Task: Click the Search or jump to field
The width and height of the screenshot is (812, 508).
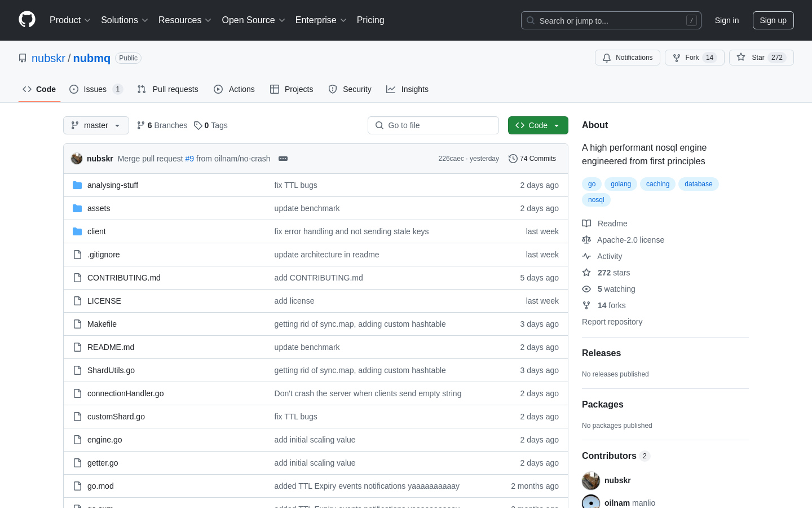Action: pyautogui.click(x=611, y=20)
